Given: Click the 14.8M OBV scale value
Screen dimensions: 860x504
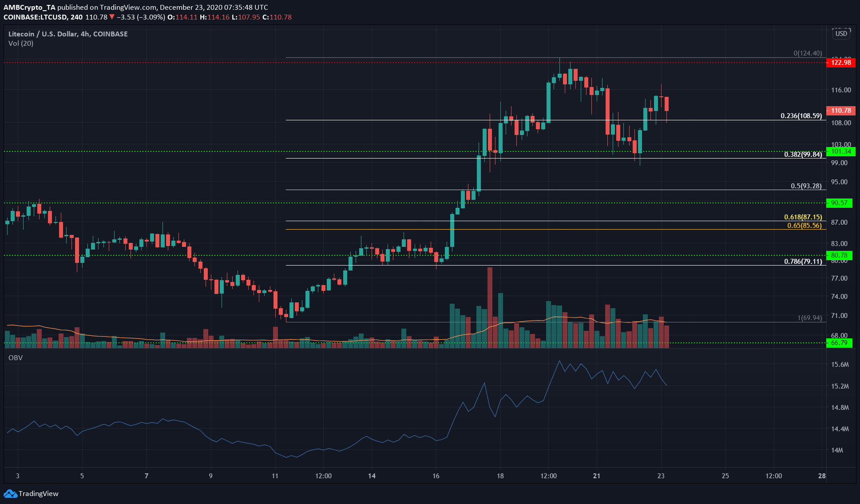Looking at the screenshot, I should [840, 408].
